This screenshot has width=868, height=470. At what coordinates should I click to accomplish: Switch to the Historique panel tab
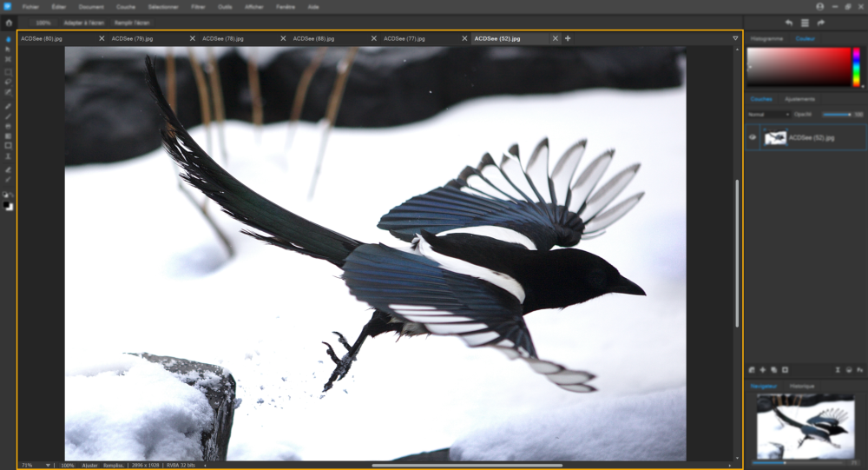pyautogui.click(x=801, y=386)
